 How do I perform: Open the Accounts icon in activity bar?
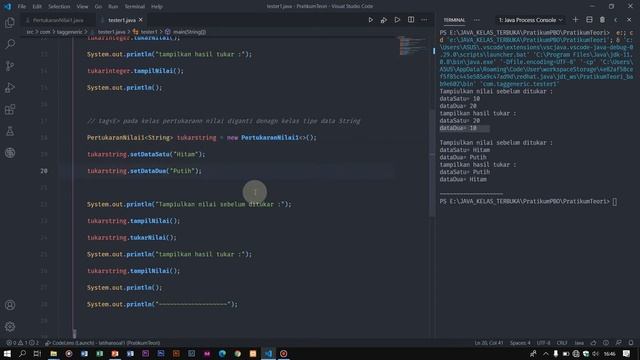tap(10, 305)
